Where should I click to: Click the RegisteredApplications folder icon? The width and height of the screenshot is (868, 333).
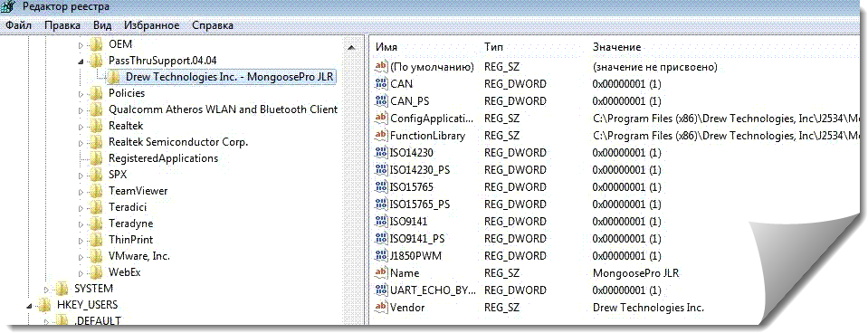pos(96,158)
